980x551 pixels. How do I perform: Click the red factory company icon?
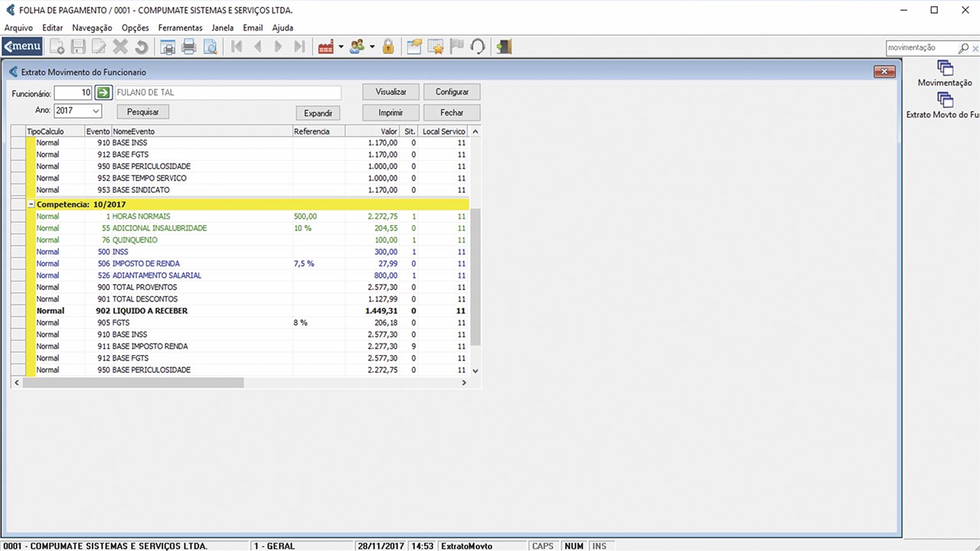point(326,47)
